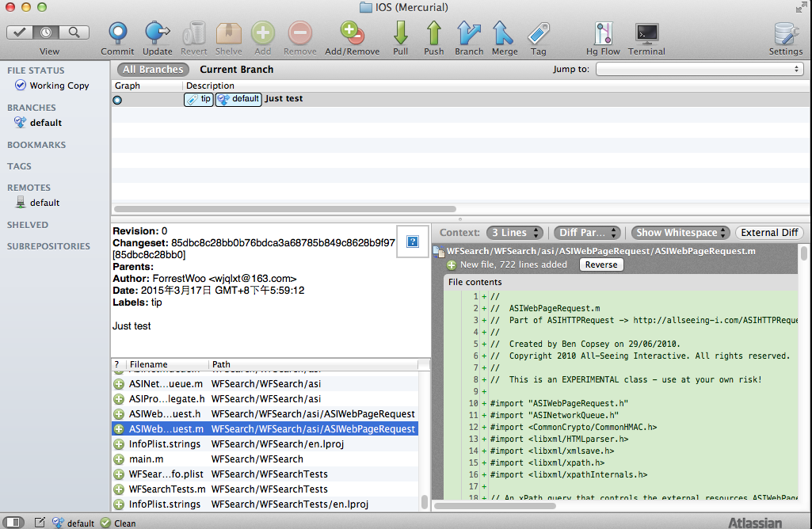The height and width of the screenshot is (529, 812).
Task: Click the log horizontal scrollbar
Action: pos(285,209)
